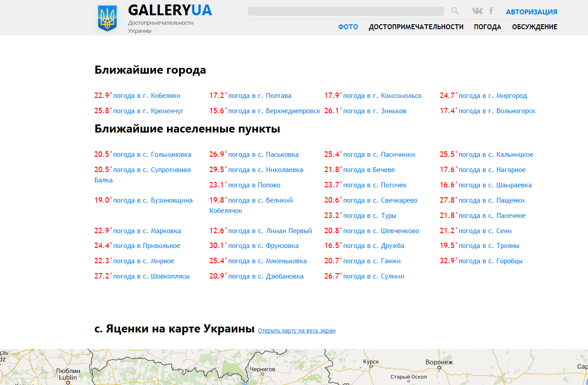Screen dimensions: 588x385
Task: Click the Ближайшие города heading
Action: (x=150, y=70)
